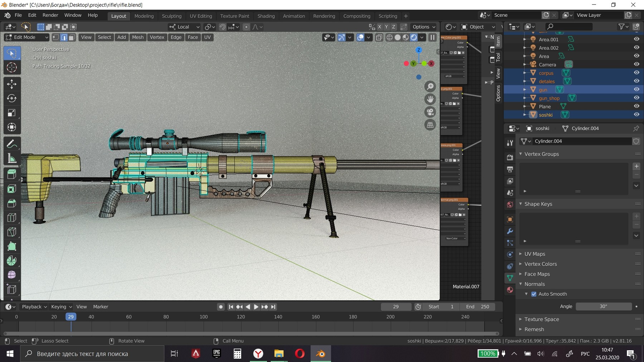Screen dimensions: 644x362
Task: Select the Move tool in the left toolbar
Action: pyautogui.click(x=11, y=84)
